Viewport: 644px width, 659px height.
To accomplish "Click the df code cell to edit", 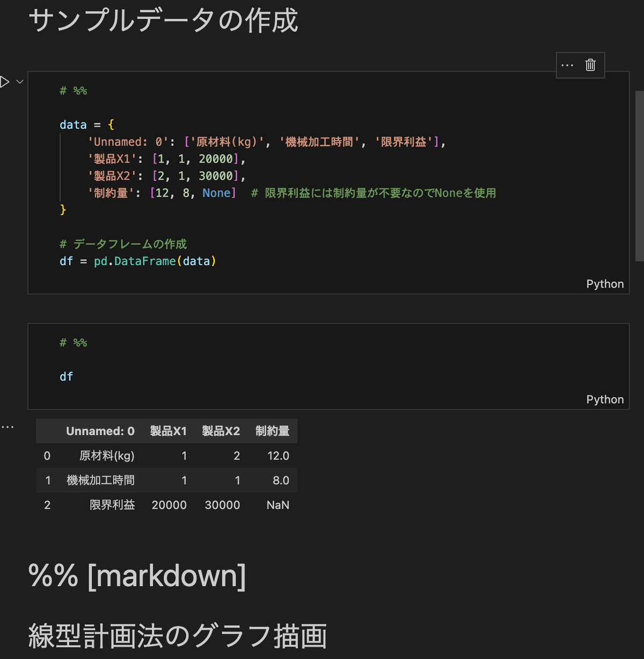I will (x=66, y=376).
